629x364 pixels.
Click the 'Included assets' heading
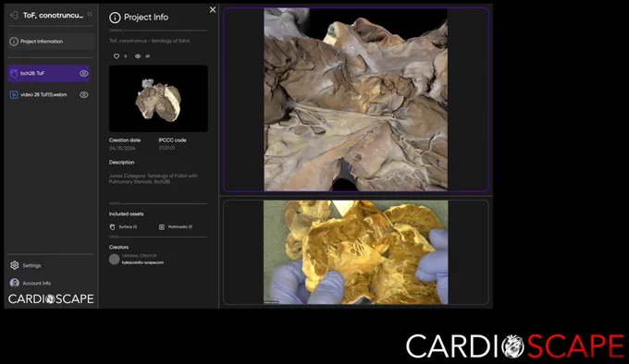(127, 213)
